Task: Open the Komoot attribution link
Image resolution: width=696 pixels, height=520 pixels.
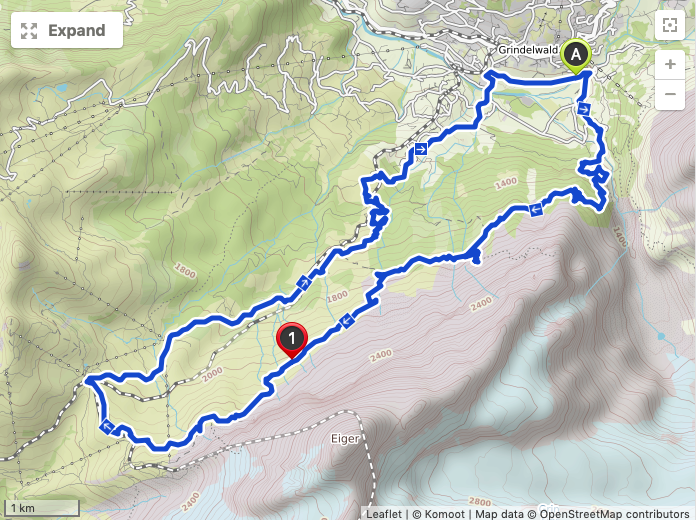Action: pos(444,514)
